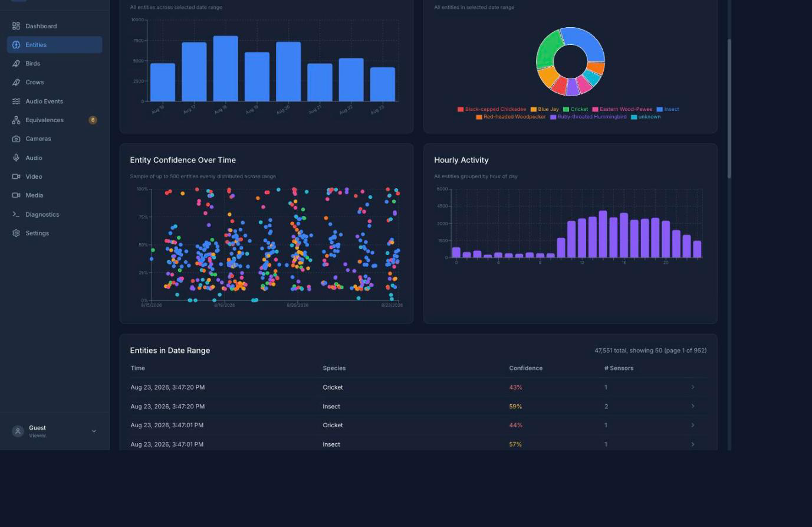This screenshot has width=812, height=527.
Task: Toggle the Insect legend entry
Action: pos(668,109)
